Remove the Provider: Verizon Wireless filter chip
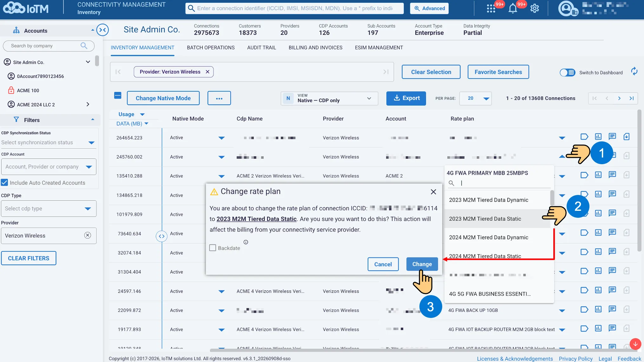This screenshot has width=644, height=362. 207,72
